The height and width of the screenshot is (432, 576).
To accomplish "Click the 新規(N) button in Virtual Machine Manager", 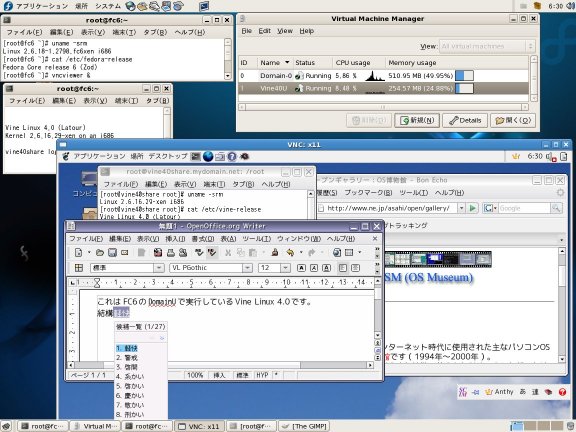I will [x=417, y=120].
